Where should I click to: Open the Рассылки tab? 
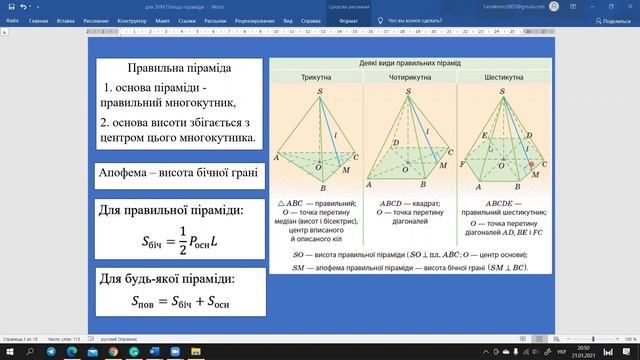(215, 20)
